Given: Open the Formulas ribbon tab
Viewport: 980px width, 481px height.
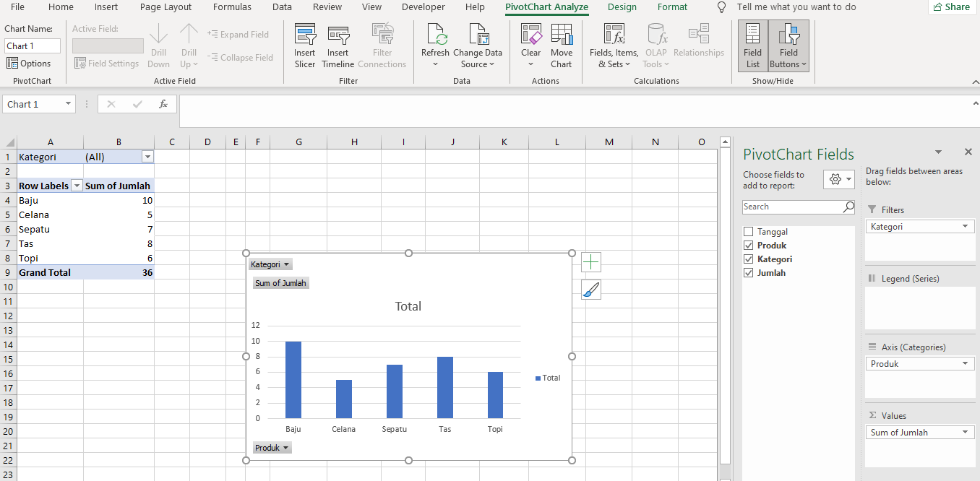Looking at the screenshot, I should (x=232, y=6).
